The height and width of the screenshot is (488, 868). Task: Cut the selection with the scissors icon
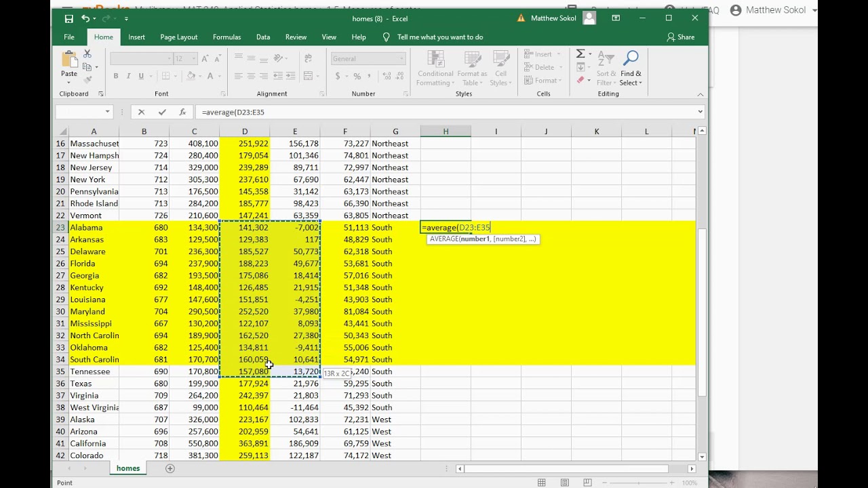(x=87, y=54)
